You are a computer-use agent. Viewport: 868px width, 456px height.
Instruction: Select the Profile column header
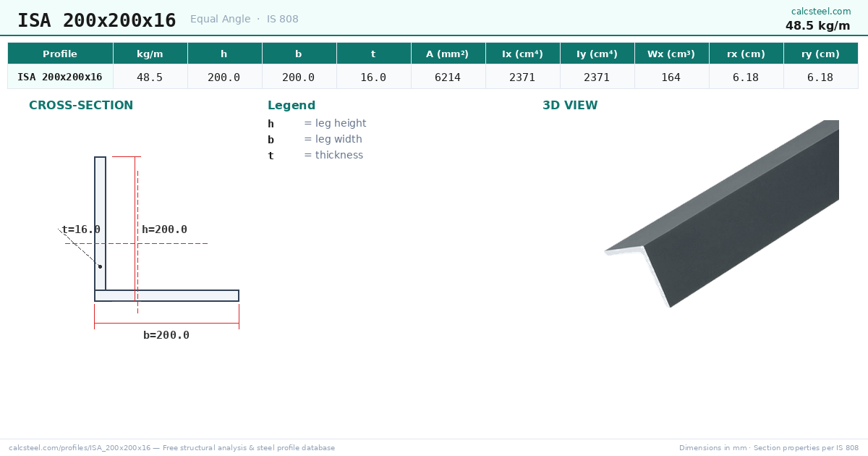(x=60, y=54)
